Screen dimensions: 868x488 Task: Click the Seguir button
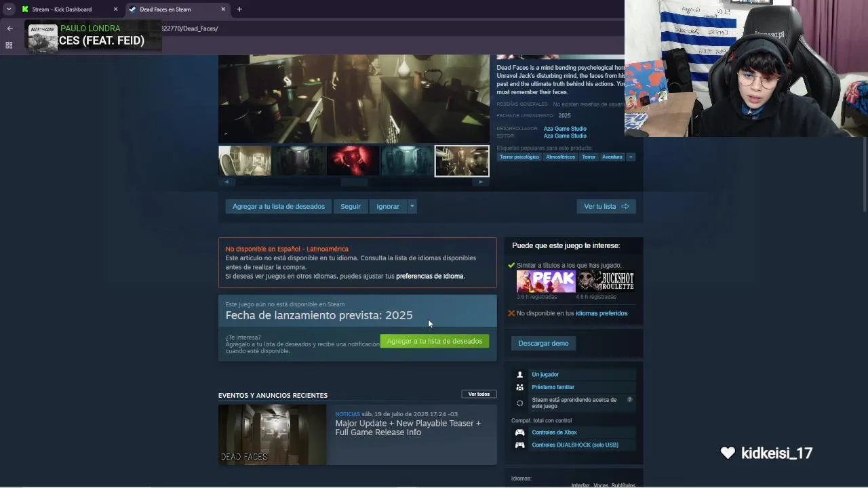[x=351, y=206]
